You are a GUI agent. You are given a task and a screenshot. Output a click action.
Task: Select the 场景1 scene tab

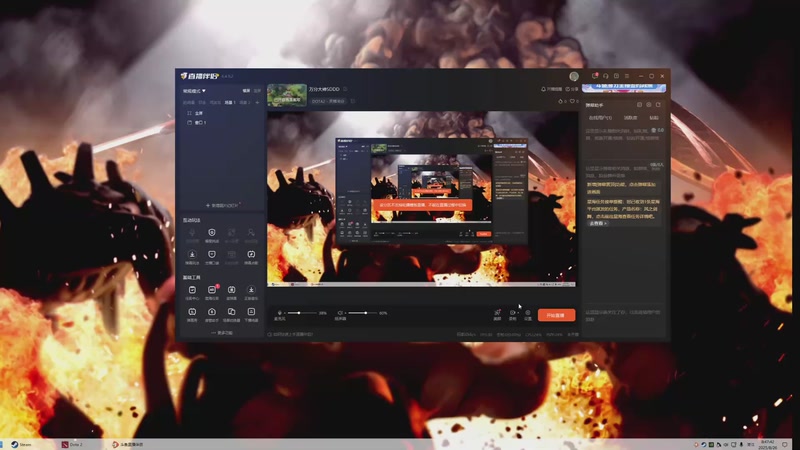point(230,103)
